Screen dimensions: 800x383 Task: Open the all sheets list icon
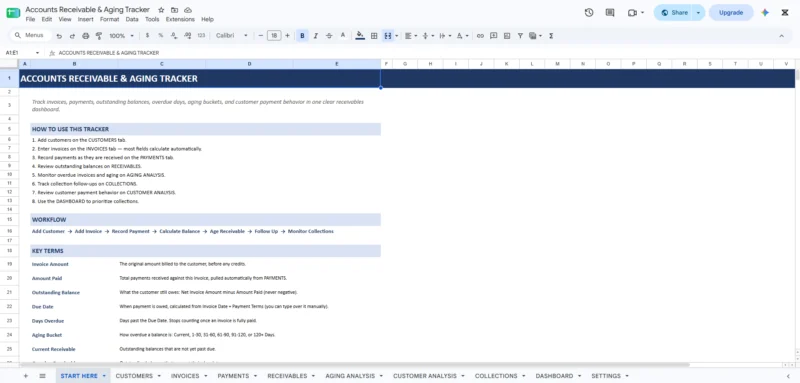pos(42,376)
